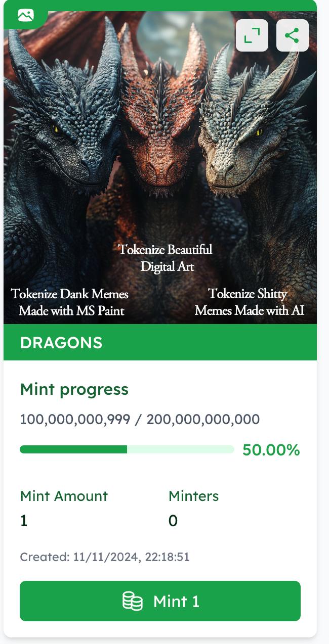
Task: Click the mint progress bar
Action: 127,449
